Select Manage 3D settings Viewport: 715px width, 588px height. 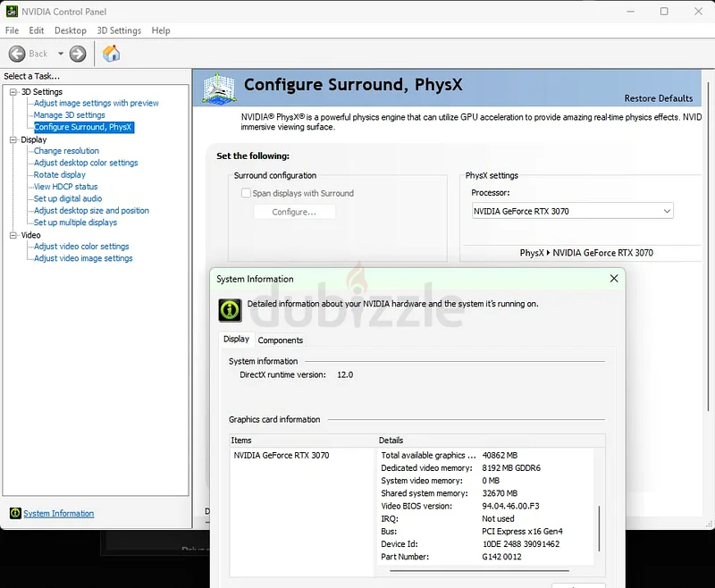tap(70, 115)
